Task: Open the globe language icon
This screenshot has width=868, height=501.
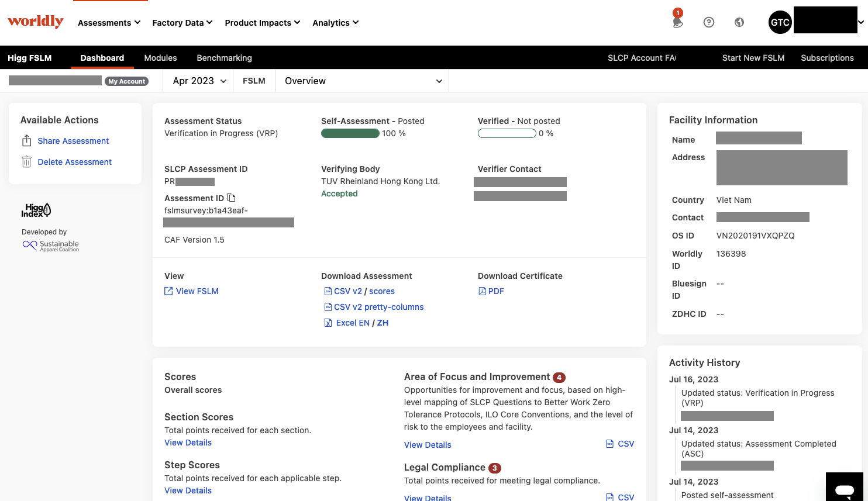Action: pos(739,22)
